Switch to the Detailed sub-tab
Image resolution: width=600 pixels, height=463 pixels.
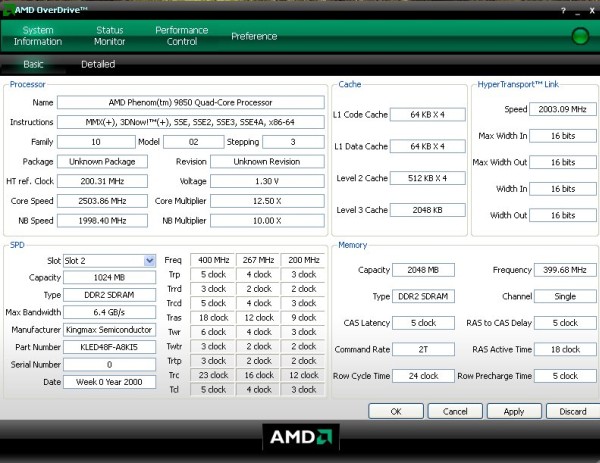(x=98, y=64)
